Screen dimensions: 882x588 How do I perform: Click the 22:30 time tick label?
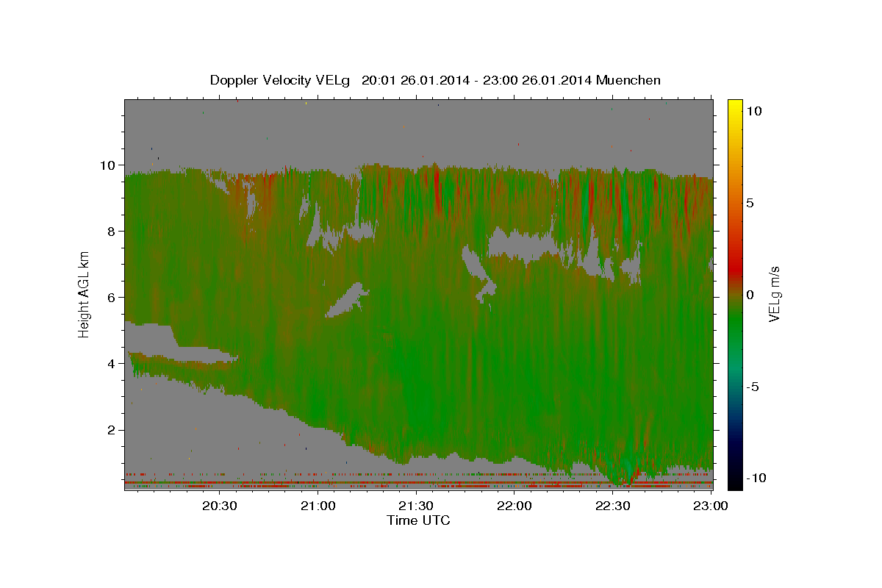(612, 506)
